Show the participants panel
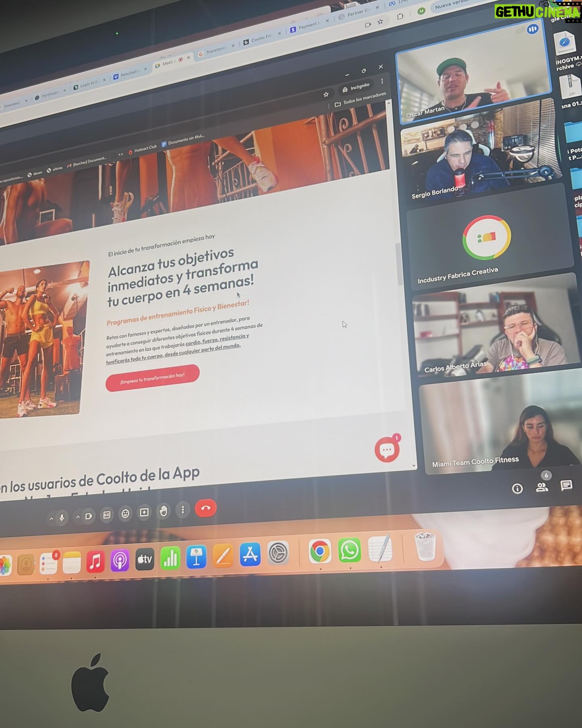 pos(542,487)
